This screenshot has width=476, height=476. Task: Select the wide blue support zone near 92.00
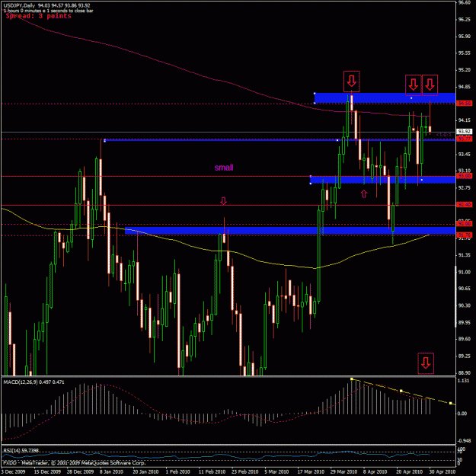[x=290, y=231]
